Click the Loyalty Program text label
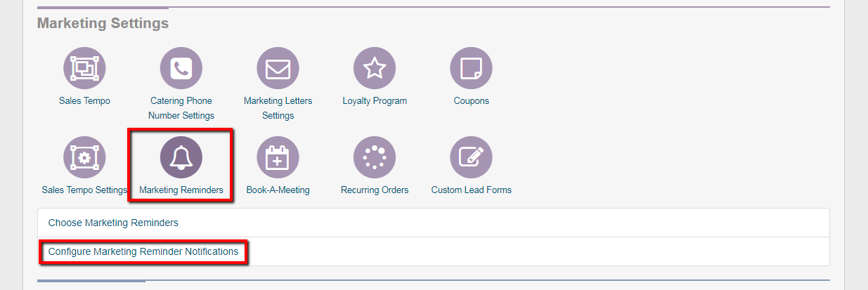Viewport: 868px width, 290px height. [375, 101]
